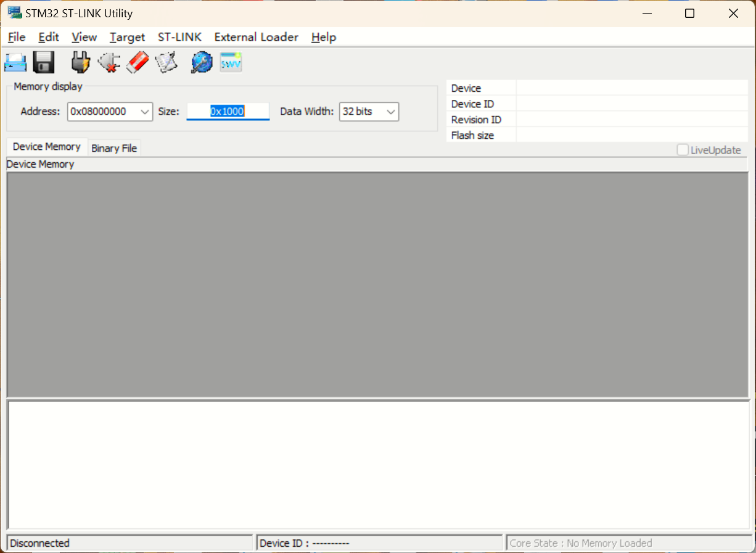
Task: Click the STM32 ST-LINK Utility title bar icon
Action: pyautogui.click(x=15, y=13)
